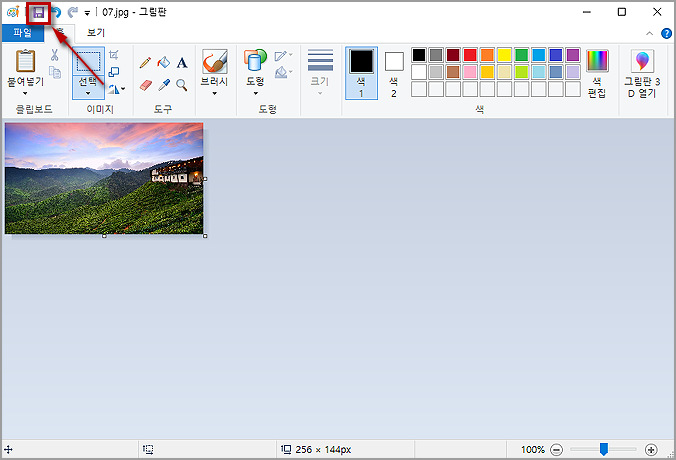Click the Cut scissors icon
The height and width of the screenshot is (460, 676).
point(54,55)
